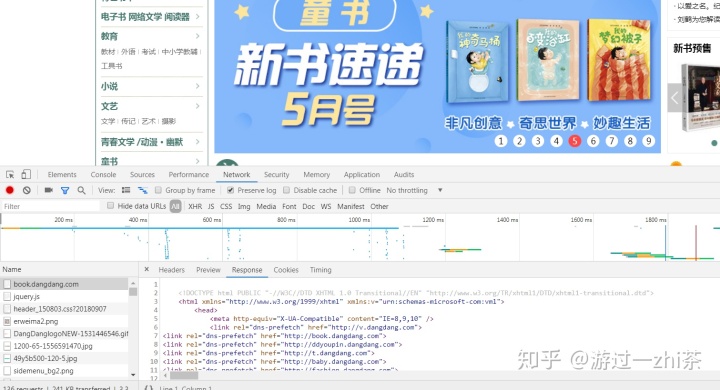Select request header_150803.css?20180907
This screenshot has width=720, height=390.
[x=64, y=309]
